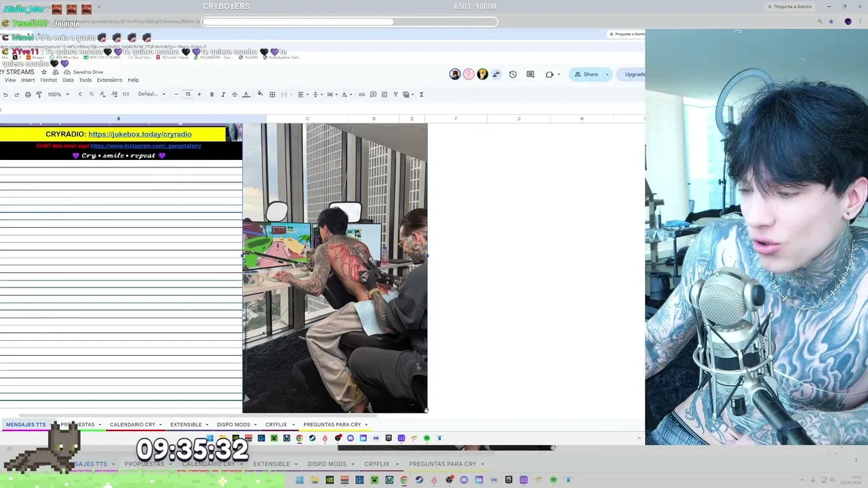Open the Default font family dropdown
The width and height of the screenshot is (868, 488).
152,94
